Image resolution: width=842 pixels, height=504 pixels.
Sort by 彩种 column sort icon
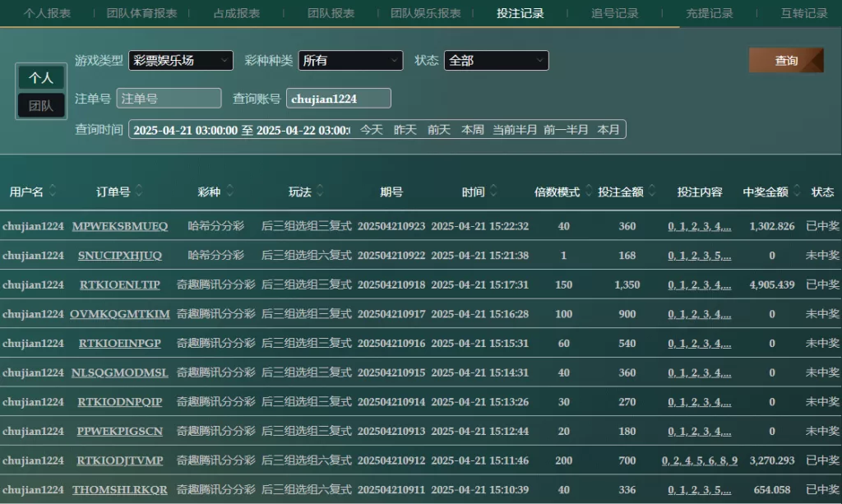[x=230, y=191]
